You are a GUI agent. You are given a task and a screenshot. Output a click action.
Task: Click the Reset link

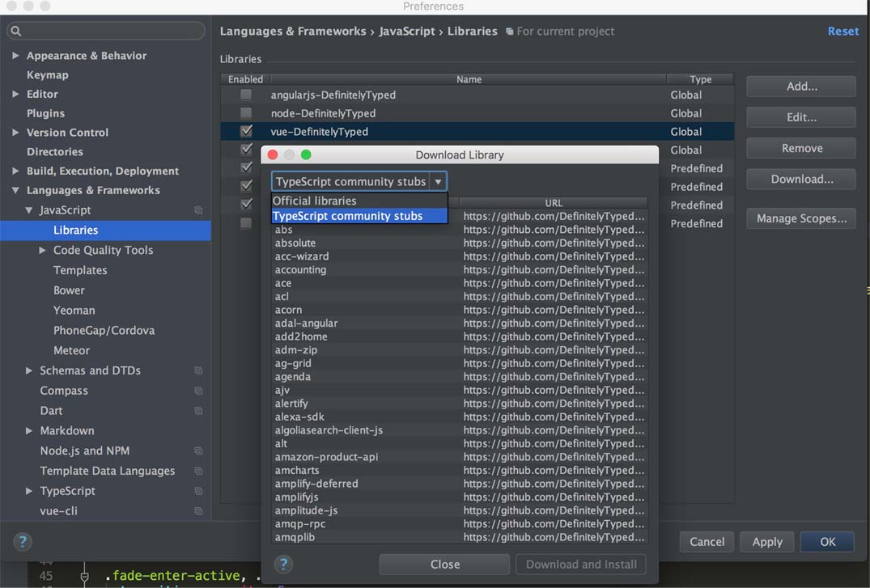[842, 31]
